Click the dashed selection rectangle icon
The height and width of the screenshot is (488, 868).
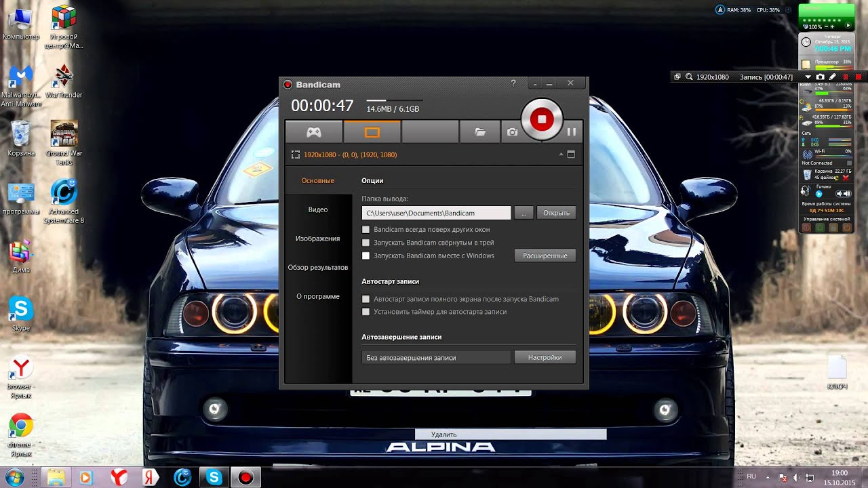[x=296, y=155]
